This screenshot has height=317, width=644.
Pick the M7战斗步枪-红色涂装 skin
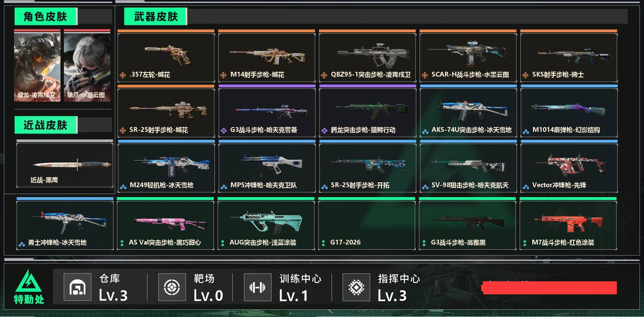tap(568, 225)
